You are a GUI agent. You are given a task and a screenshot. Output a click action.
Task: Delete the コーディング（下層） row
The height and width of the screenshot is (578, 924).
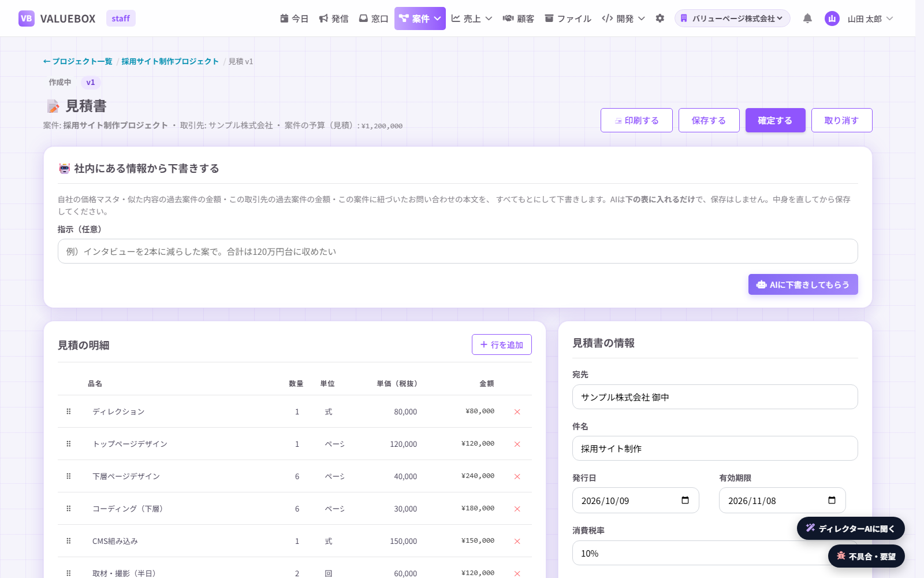pos(517,509)
